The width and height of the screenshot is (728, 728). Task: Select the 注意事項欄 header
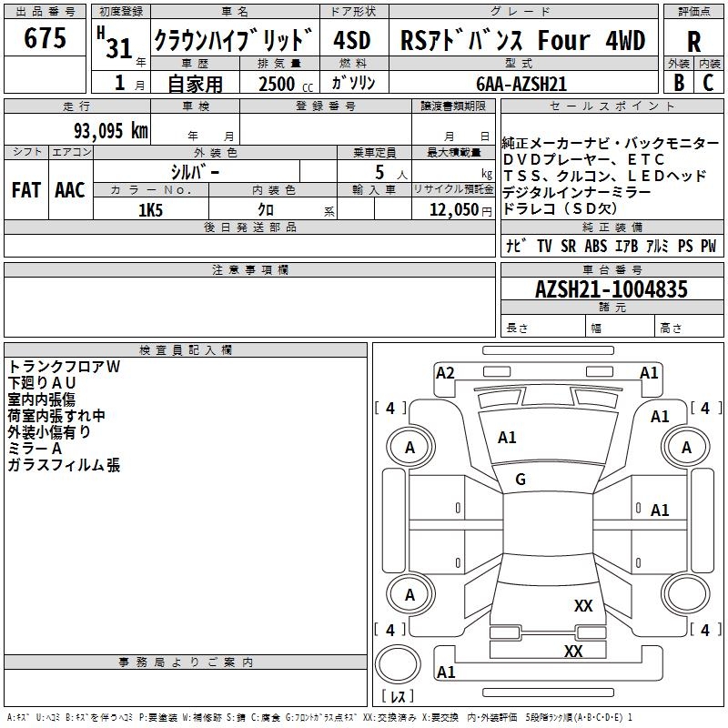(250, 269)
